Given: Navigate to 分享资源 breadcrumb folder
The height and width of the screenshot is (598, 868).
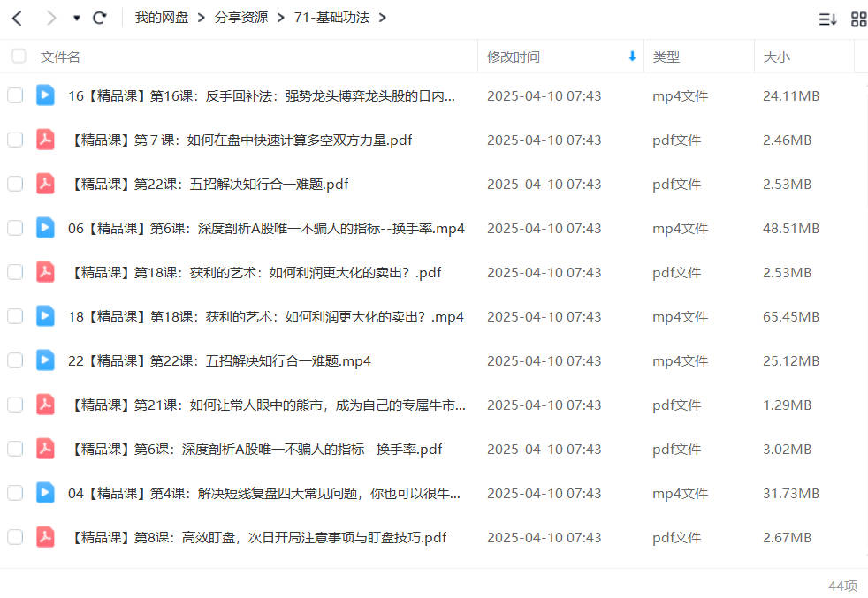Looking at the screenshot, I should pos(240,18).
